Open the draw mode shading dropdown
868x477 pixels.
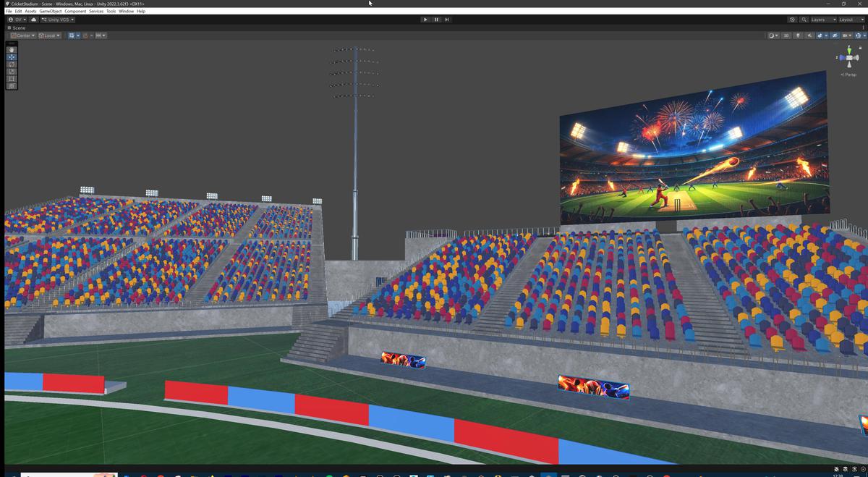tap(773, 35)
